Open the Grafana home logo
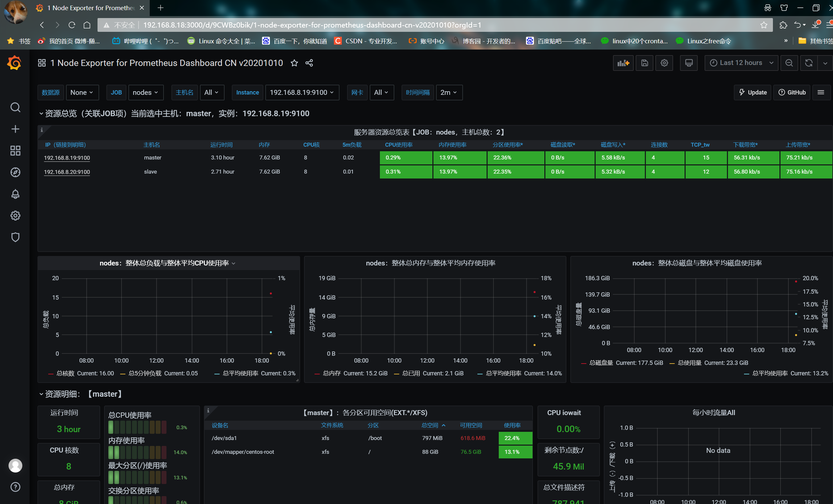833x504 pixels. (x=14, y=63)
